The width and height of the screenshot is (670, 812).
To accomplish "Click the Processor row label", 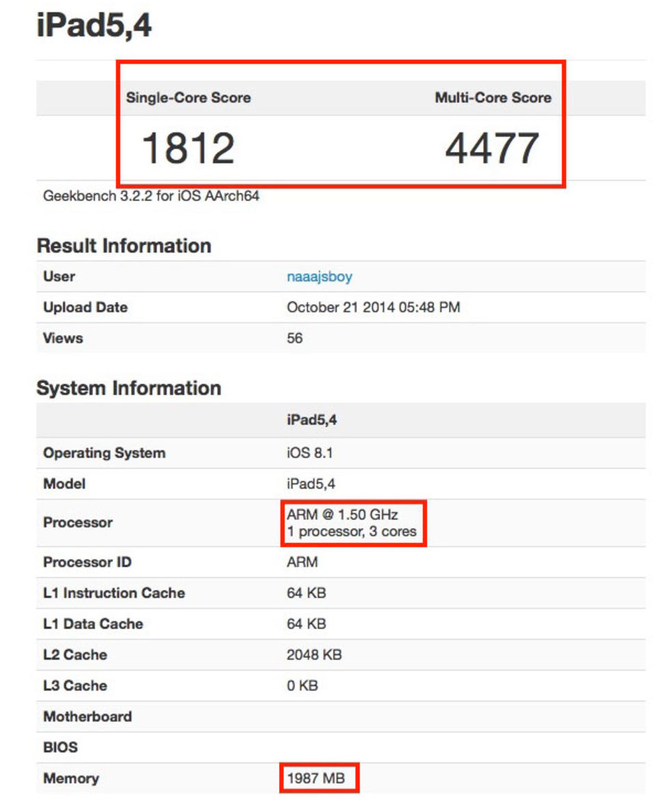I will pyautogui.click(x=78, y=522).
